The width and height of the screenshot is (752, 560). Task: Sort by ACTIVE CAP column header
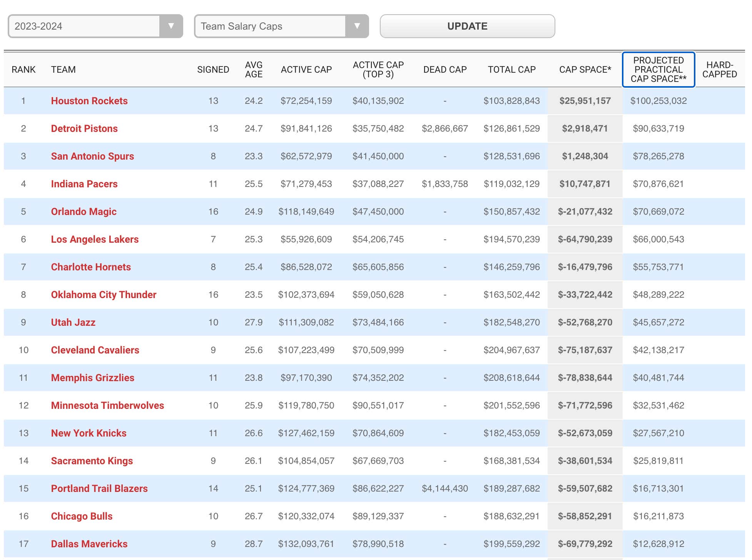tap(306, 70)
